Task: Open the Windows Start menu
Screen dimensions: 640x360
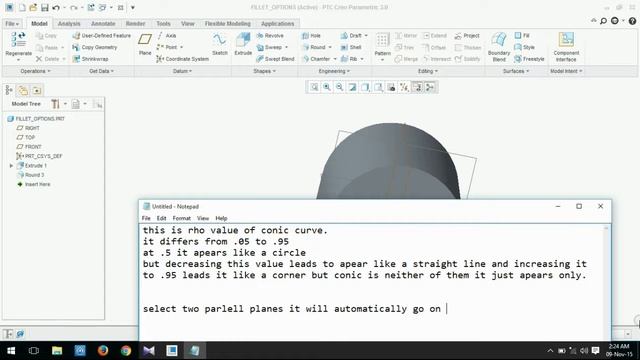Action: pyautogui.click(x=11, y=351)
